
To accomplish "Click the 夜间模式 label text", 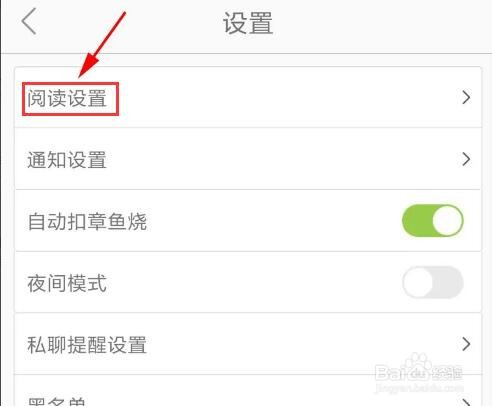I will click(67, 283).
